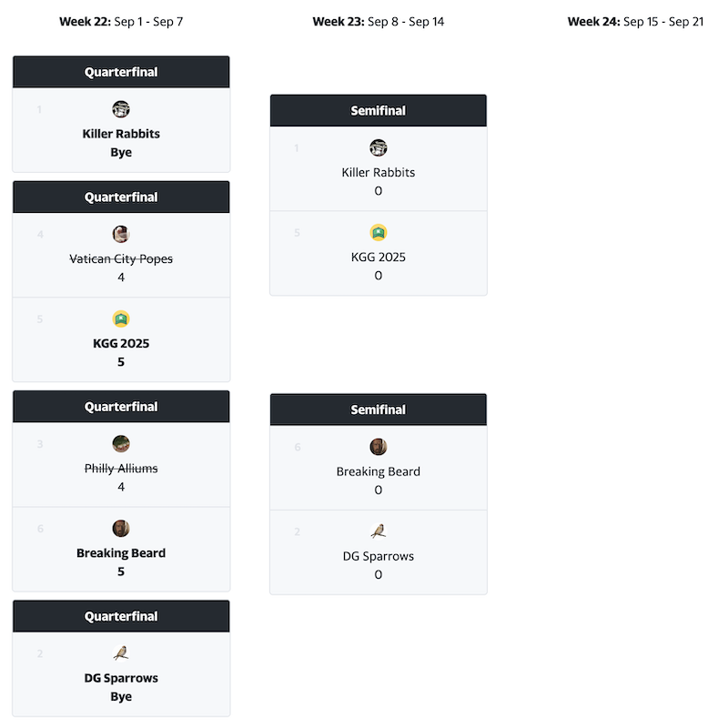Click KGG 2025 avatar in Semifinal
This screenshot has height=728, width=728.
(x=378, y=233)
